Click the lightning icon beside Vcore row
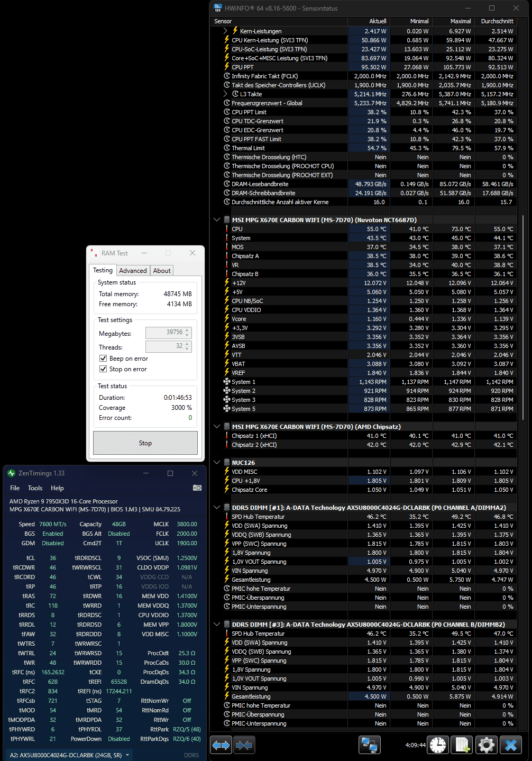 click(x=227, y=319)
